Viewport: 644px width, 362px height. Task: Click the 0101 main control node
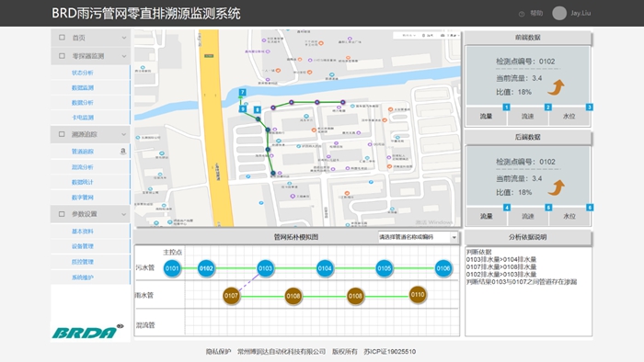[x=172, y=268]
